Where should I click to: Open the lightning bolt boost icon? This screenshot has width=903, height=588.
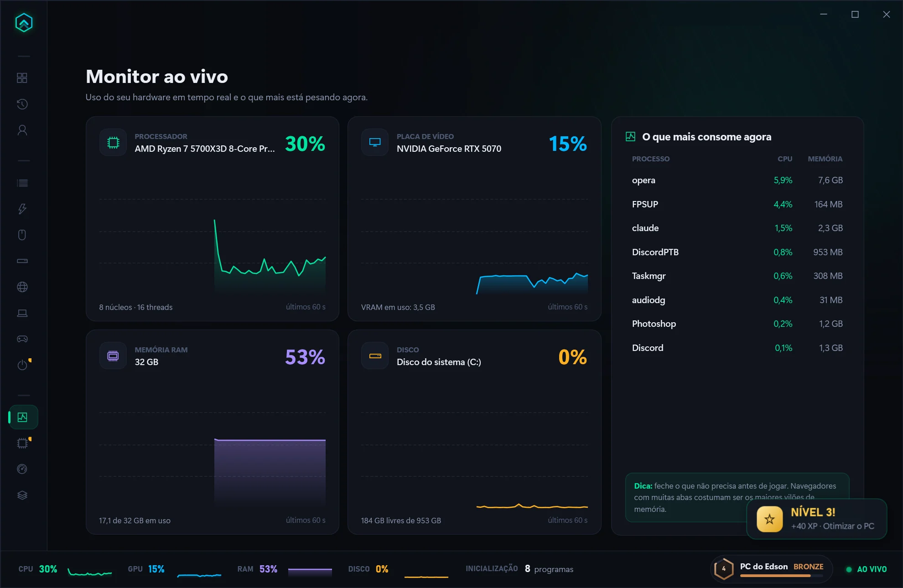[22, 209]
